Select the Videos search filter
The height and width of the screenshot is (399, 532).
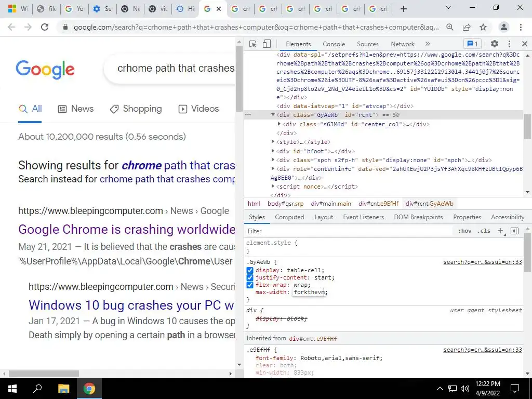point(198,109)
